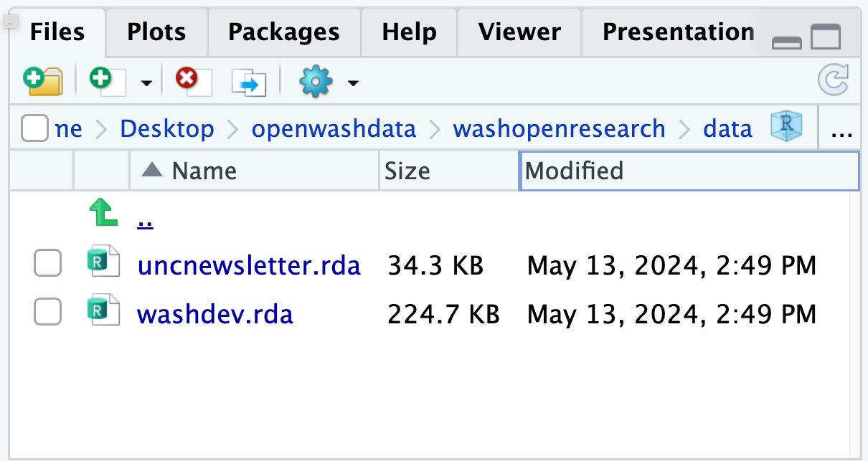Click the new blank file icon
This screenshot has height=461, width=868.
tap(107, 81)
